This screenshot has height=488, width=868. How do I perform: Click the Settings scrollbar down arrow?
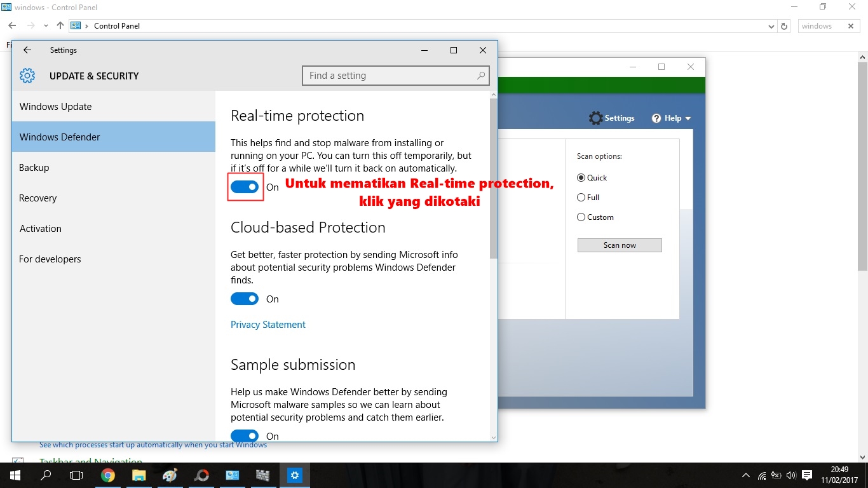pyautogui.click(x=494, y=437)
